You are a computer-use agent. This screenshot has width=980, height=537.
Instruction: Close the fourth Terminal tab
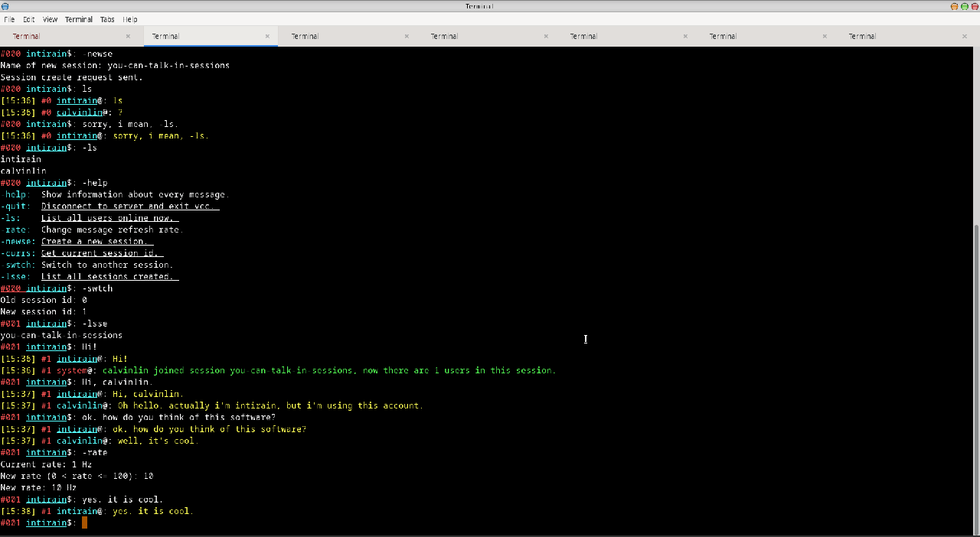coord(546,36)
